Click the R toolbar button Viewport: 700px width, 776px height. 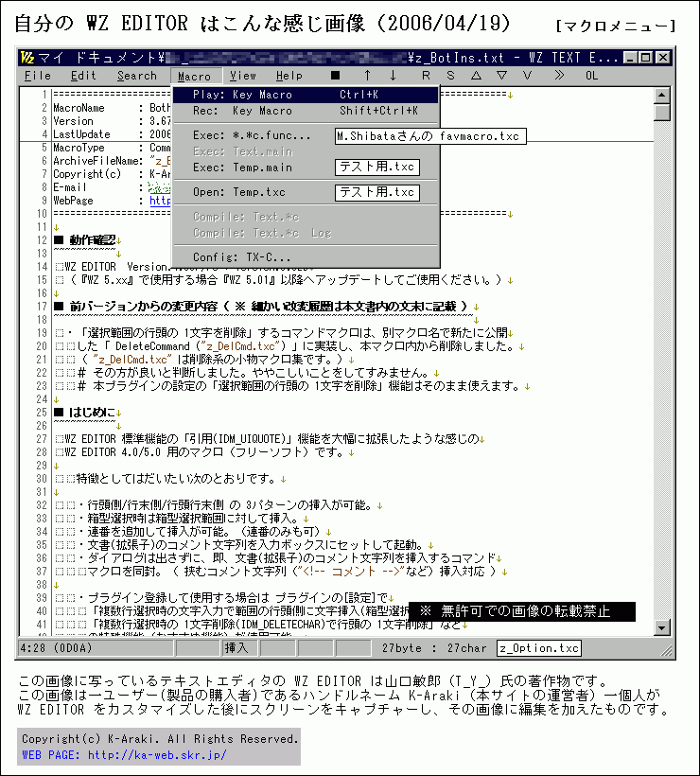pyautogui.click(x=426, y=76)
